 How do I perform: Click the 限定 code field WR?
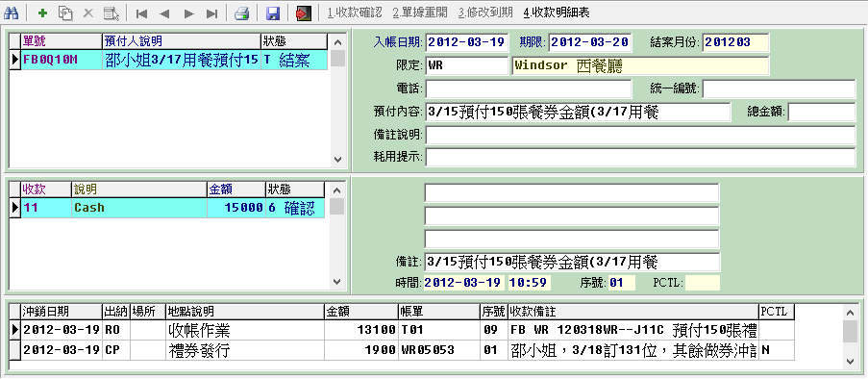[466, 66]
